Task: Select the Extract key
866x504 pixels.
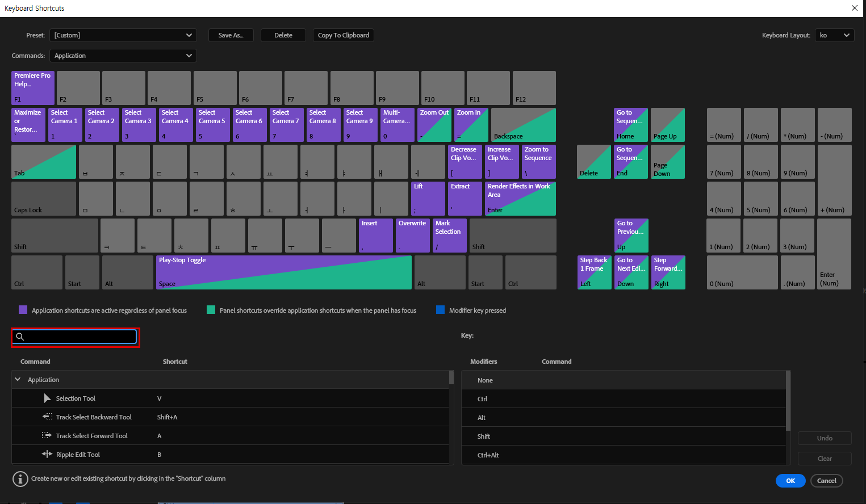Action: pos(465,199)
